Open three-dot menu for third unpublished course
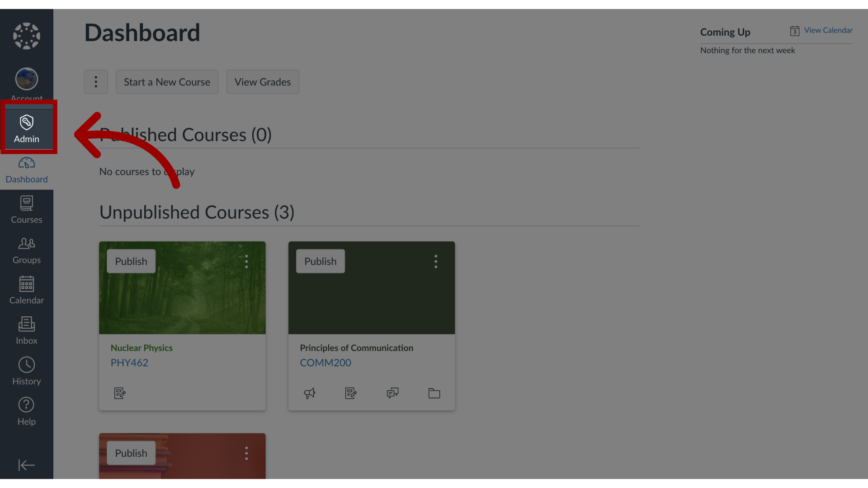This screenshot has height=488, width=868. click(x=246, y=453)
